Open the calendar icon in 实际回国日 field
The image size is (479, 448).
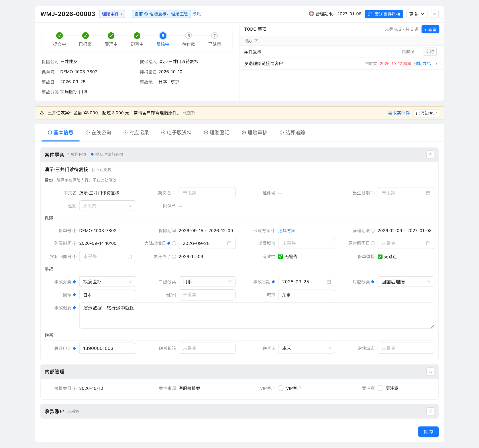click(130, 257)
